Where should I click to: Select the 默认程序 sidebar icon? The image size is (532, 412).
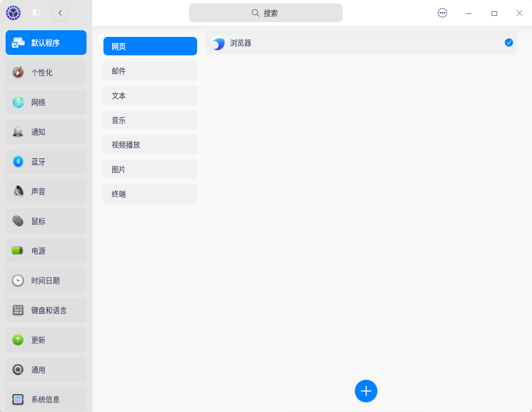point(18,43)
